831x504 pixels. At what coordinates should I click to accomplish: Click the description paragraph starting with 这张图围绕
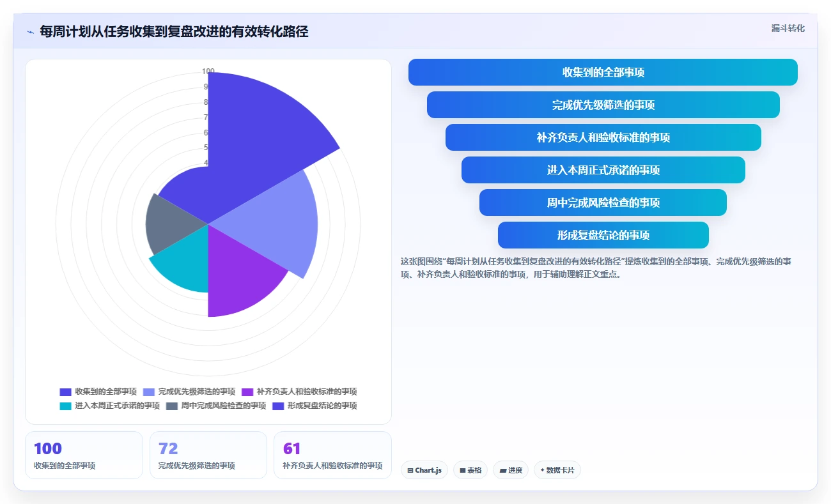[x=596, y=268]
